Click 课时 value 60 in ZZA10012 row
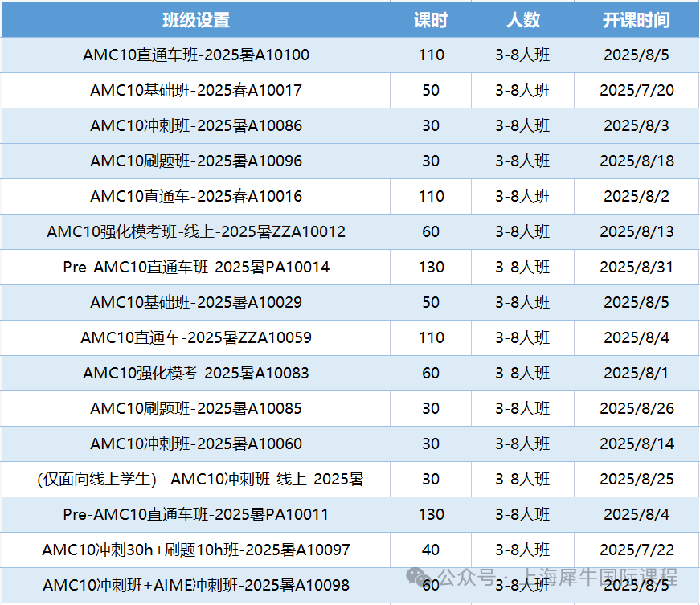This screenshot has height=605, width=700. pyautogui.click(x=431, y=231)
